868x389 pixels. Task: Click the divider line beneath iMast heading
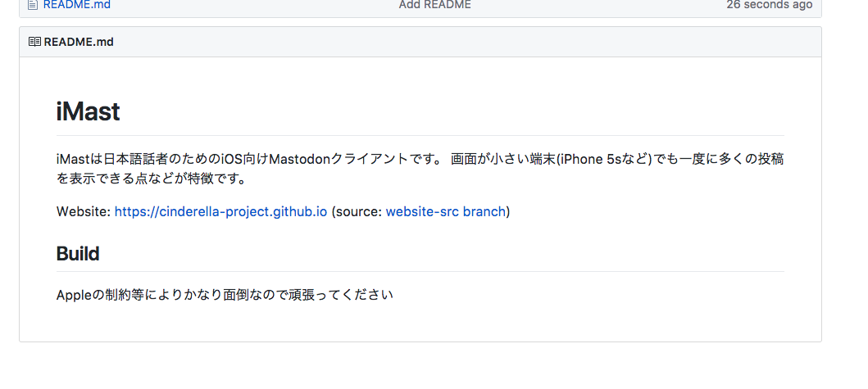420,135
